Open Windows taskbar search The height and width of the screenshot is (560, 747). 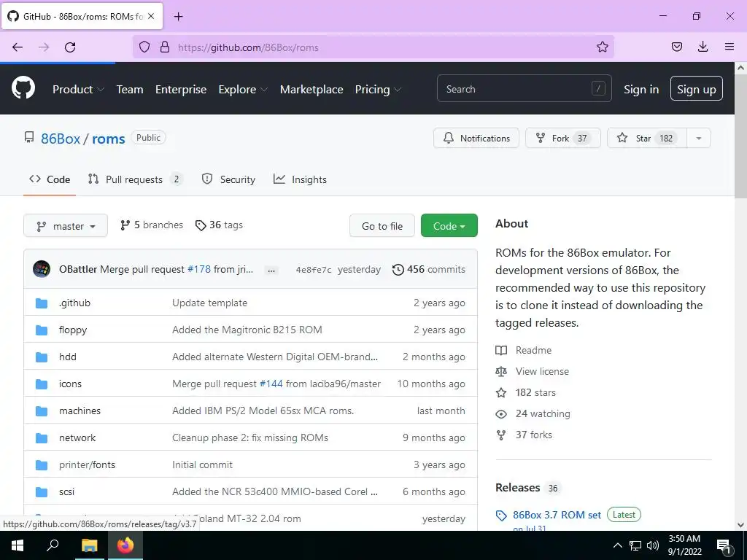point(53,545)
